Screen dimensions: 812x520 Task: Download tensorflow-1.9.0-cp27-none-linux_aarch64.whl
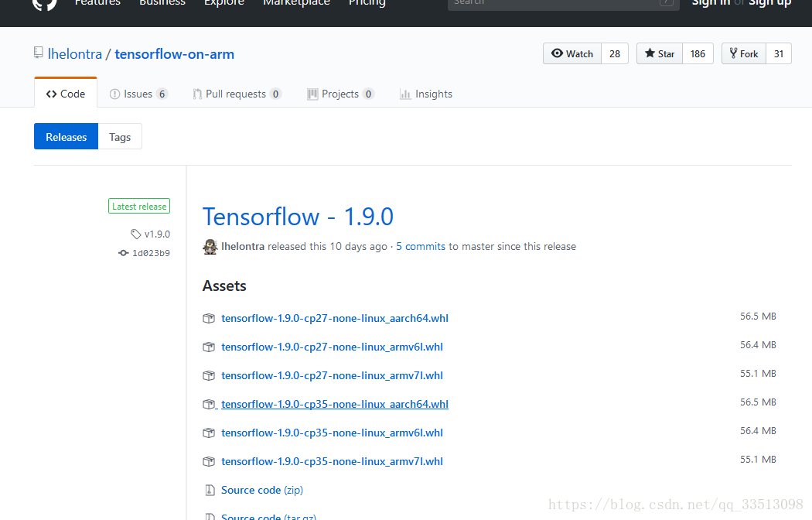pyautogui.click(x=335, y=318)
